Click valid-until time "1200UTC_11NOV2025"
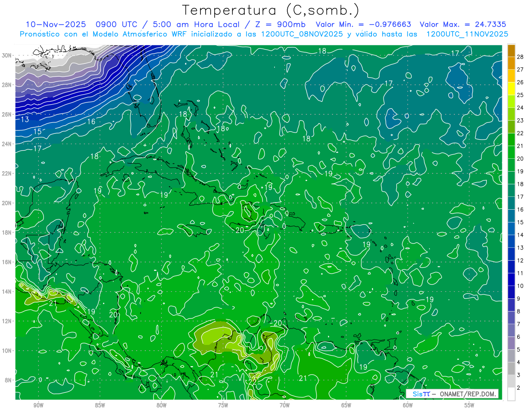 (x=467, y=34)
